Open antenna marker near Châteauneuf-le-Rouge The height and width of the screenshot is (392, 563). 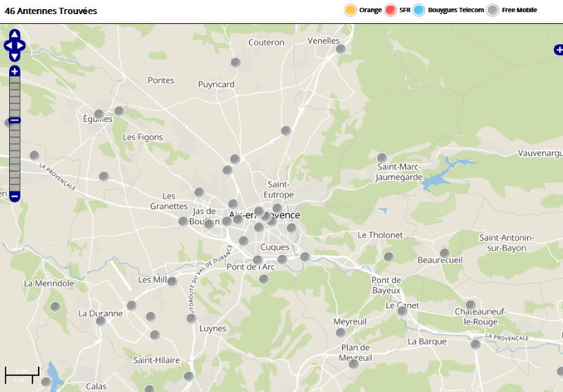(471, 305)
